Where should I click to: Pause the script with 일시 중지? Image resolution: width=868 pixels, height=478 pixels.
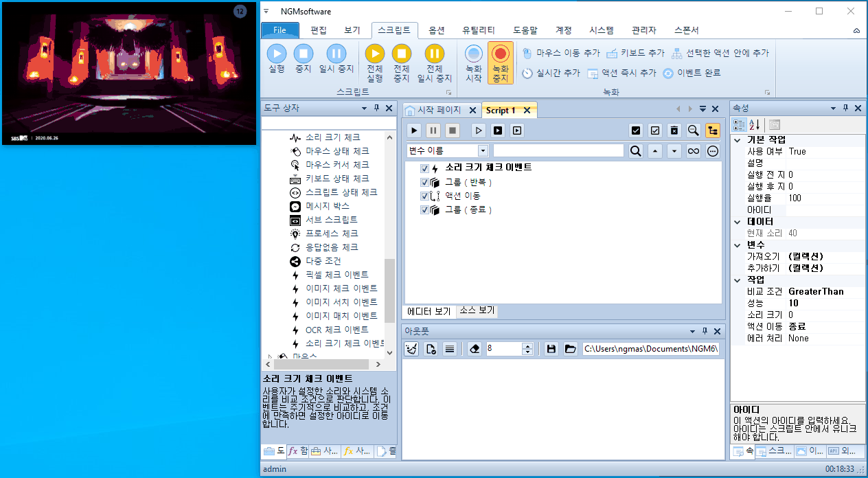pos(336,59)
